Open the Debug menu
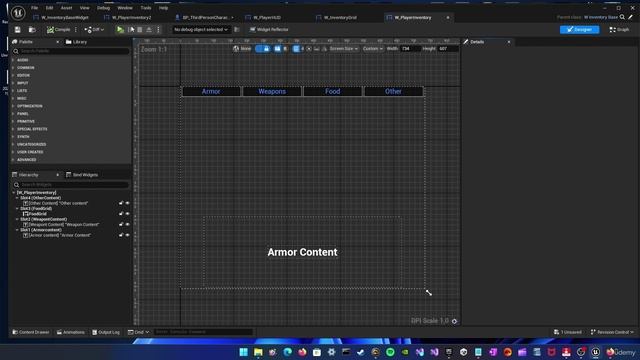 [103, 8]
